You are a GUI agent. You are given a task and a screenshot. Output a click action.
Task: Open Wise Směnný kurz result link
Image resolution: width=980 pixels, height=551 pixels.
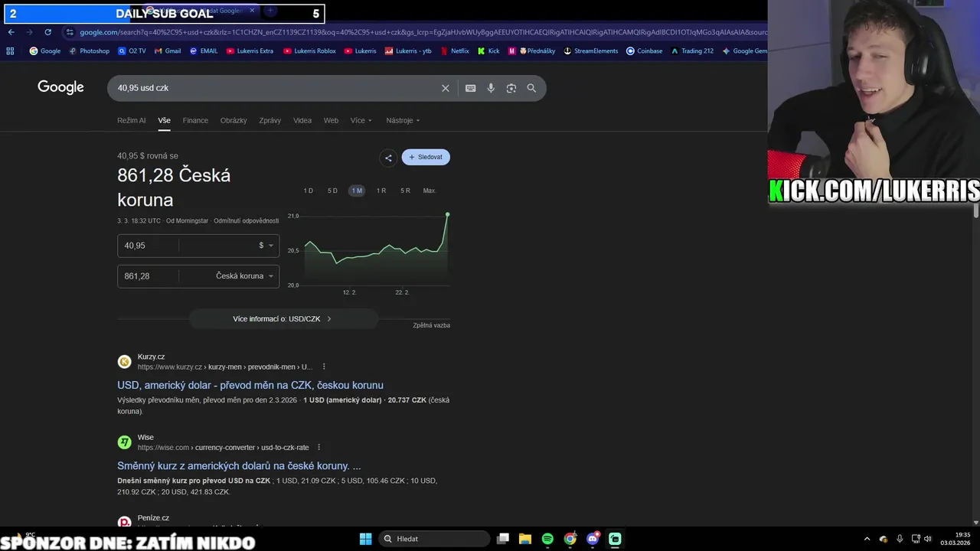239,465
